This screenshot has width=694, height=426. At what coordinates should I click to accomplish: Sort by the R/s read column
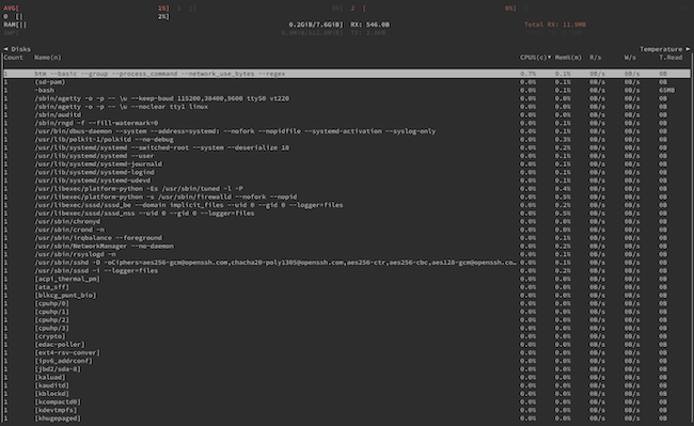[x=594, y=57]
